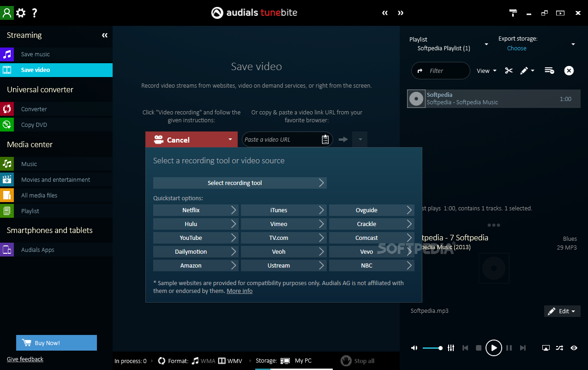Stop playback with the square button

(x=479, y=348)
